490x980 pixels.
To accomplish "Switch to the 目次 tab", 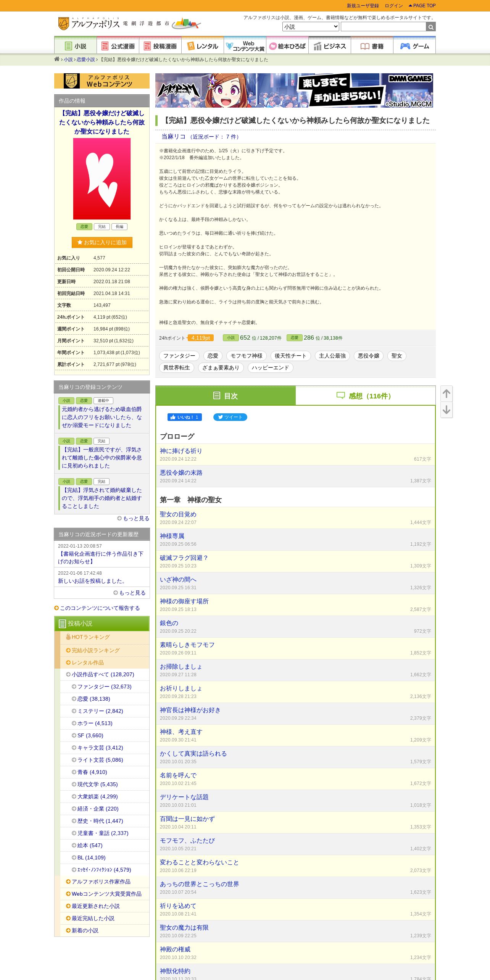I will [226, 396].
